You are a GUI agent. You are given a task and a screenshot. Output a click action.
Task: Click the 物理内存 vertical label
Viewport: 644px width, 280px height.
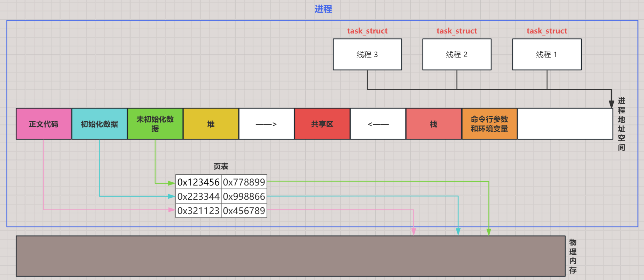[x=573, y=256]
